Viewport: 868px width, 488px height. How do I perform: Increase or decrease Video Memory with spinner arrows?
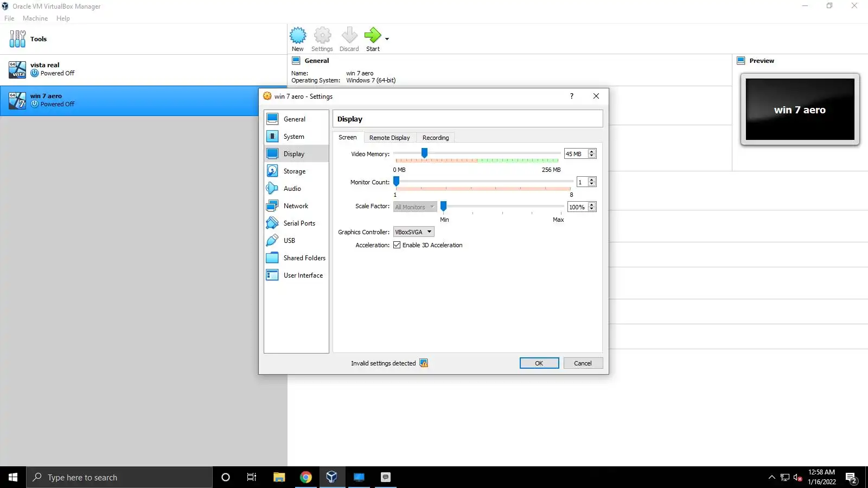click(x=592, y=154)
